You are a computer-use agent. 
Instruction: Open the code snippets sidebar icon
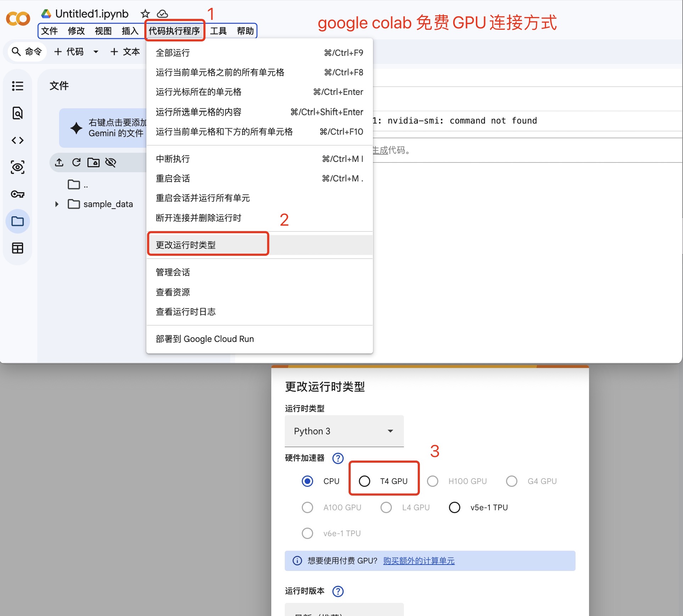17,141
